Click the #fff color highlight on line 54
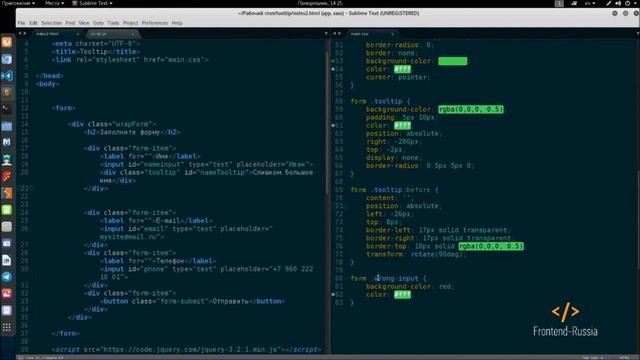 tap(402, 69)
